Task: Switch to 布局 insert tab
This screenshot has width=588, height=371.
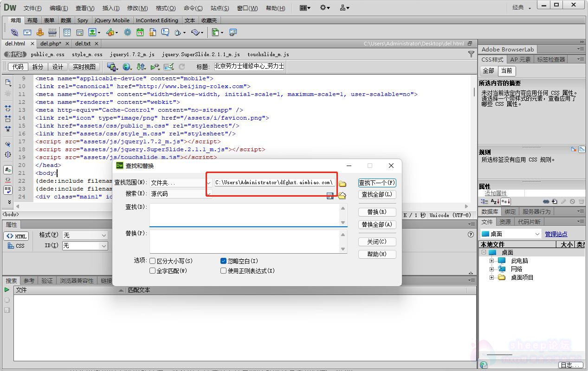Action: point(32,20)
